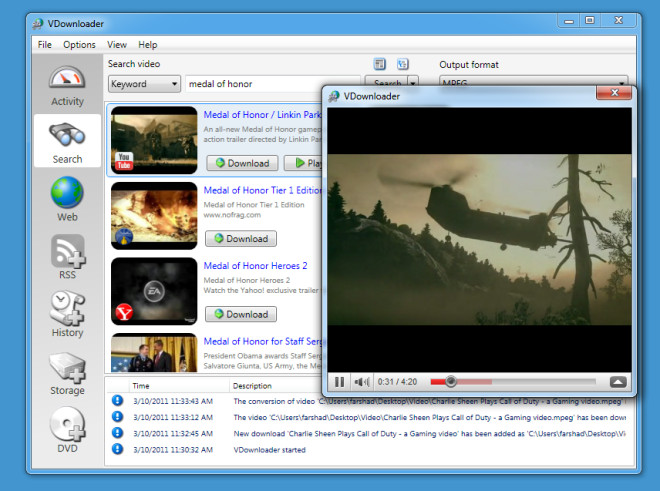Mute the player volume
This screenshot has height=491, width=660.
(362, 382)
